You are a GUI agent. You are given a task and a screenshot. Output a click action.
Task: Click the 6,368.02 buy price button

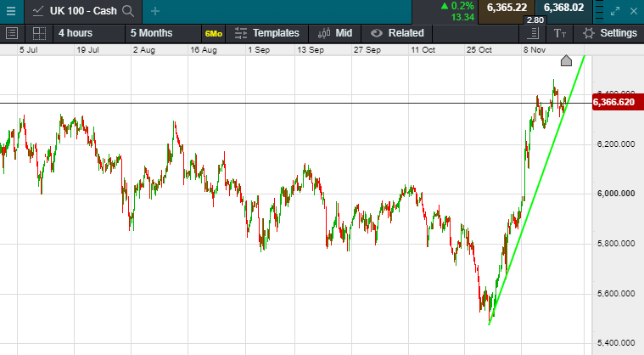pos(564,8)
